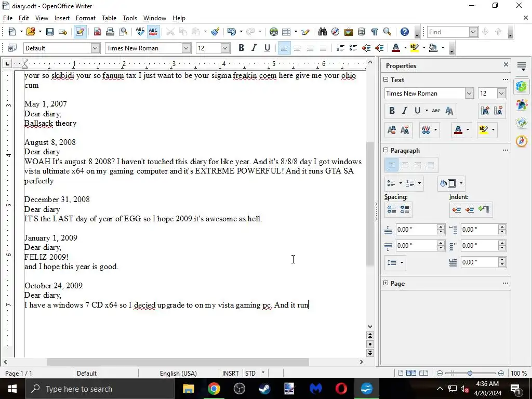Open the Tools menu

pos(129,18)
